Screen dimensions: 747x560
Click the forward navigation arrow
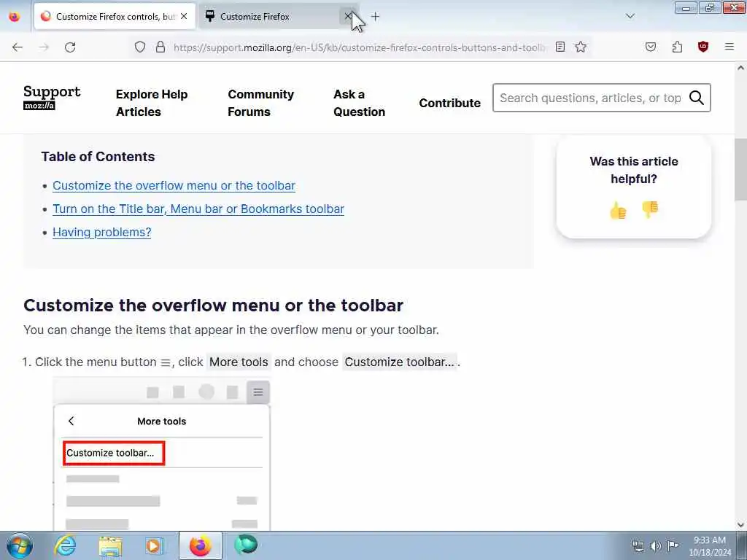tap(44, 47)
